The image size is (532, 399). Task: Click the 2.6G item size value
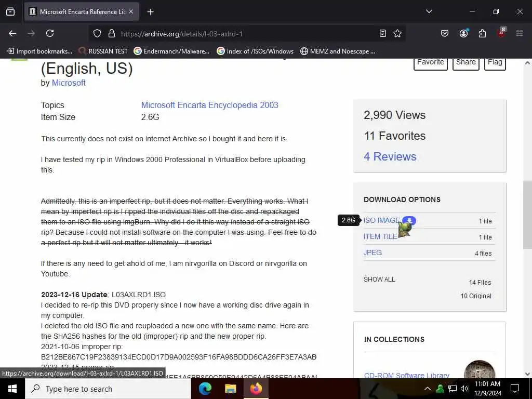(150, 117)
